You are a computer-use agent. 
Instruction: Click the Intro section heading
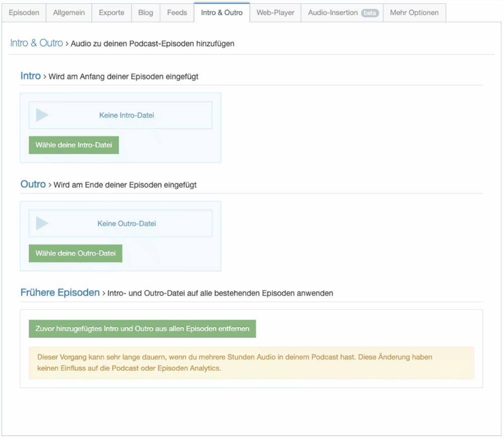[x=31, y=76]
